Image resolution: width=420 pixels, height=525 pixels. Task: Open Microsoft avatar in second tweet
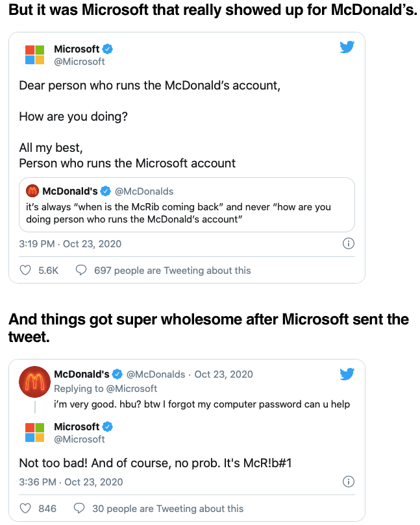pos(35,432)
